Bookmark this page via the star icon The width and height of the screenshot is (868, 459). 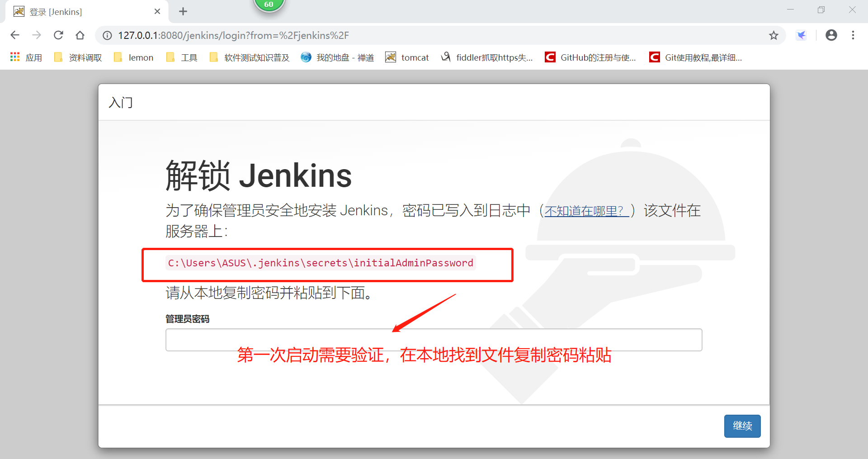774,35
